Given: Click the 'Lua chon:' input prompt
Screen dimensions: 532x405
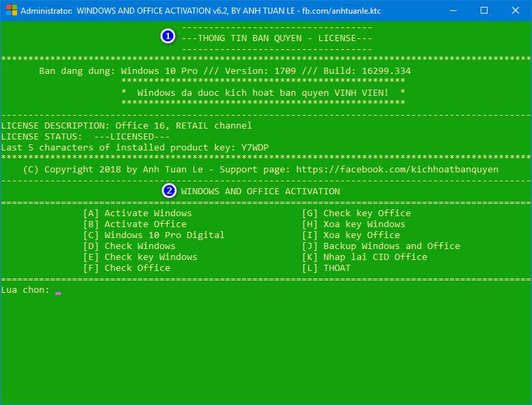Looking at the screenshot, I should pyautogui.click(x=26, y=290).
